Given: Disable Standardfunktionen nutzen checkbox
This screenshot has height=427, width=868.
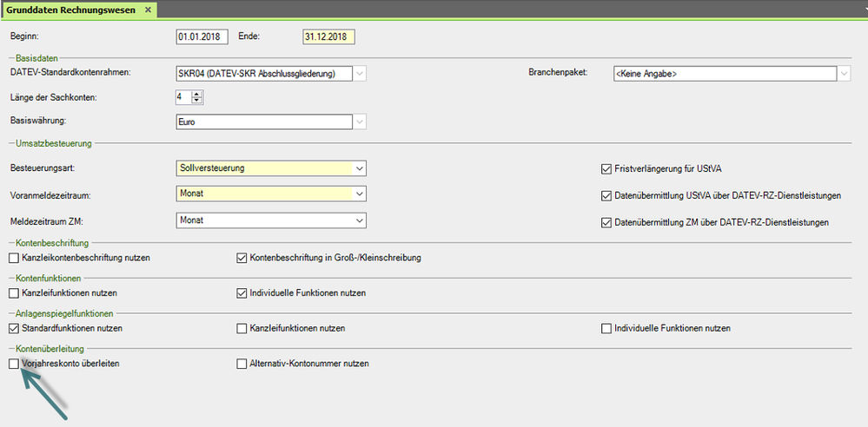Looking at the screenshot, I should 14,329.
